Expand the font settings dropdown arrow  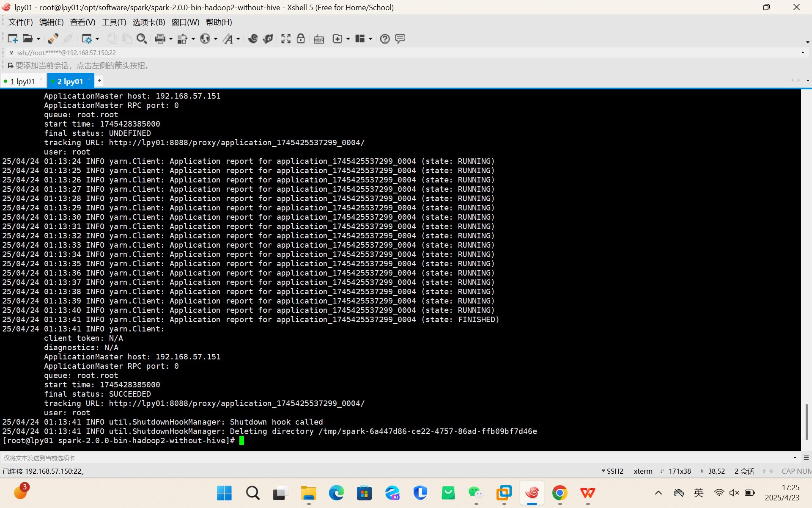[x=238, y=39]
